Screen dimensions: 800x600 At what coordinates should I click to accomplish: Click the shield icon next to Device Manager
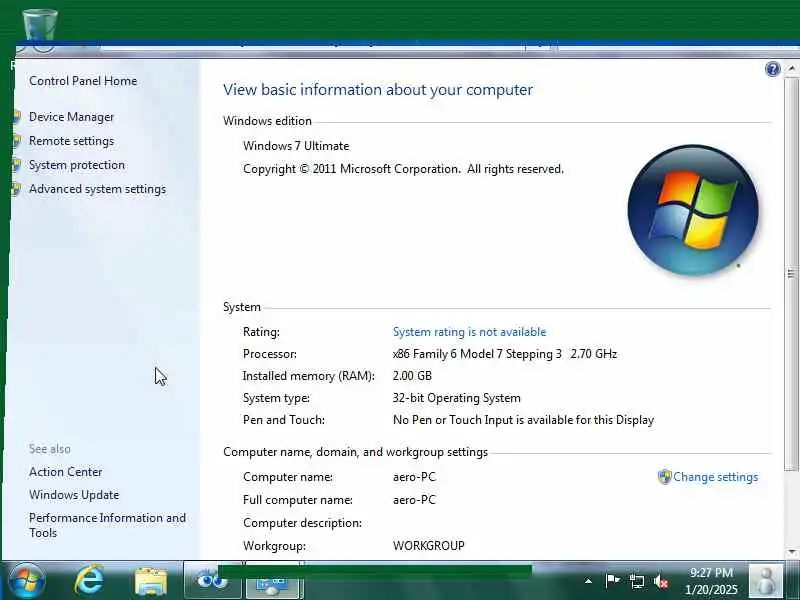[x=16, y=117]
